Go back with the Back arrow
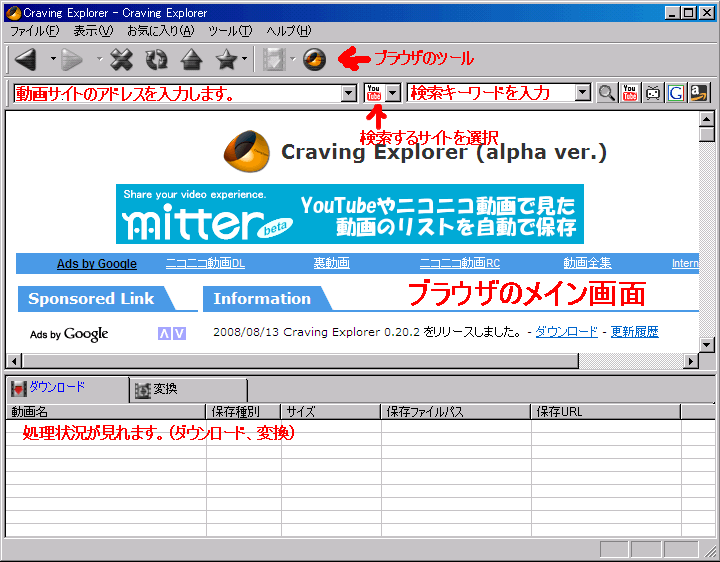Image resolution: width=720 pixels, height=562 pixels. (26, 60)
